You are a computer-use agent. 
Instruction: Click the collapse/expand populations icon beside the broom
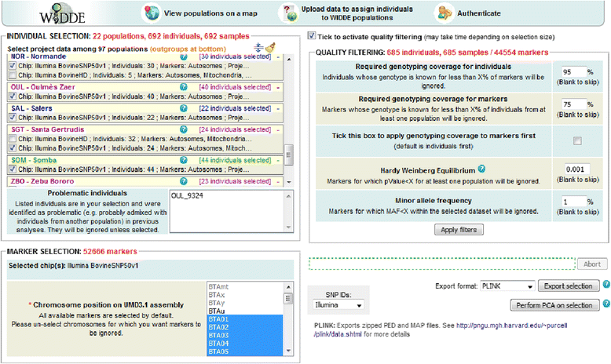(x=258, y=49)
